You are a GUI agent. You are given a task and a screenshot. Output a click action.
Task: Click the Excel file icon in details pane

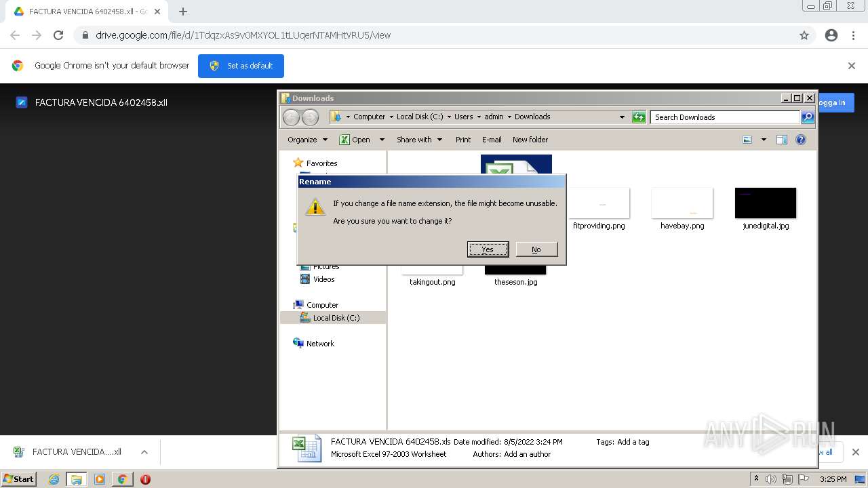coord(307,449)
